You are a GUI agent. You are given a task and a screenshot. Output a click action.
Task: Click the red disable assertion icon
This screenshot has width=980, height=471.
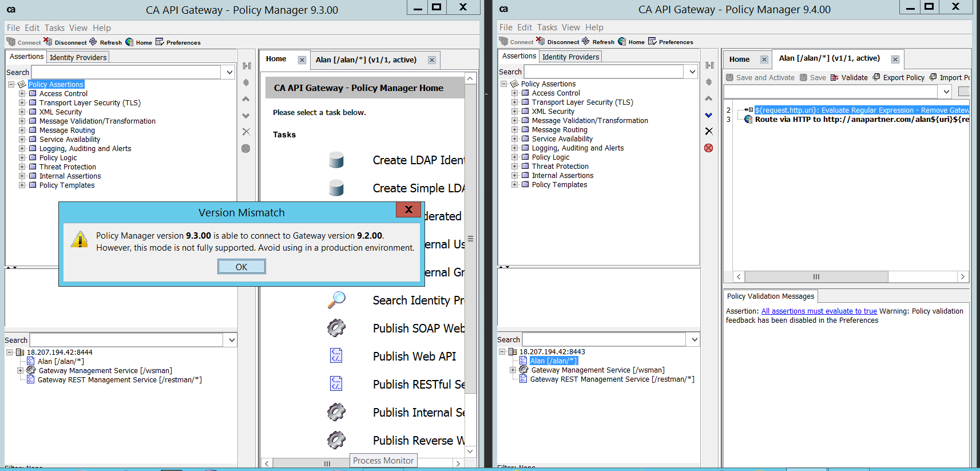(x=709, y=148)
